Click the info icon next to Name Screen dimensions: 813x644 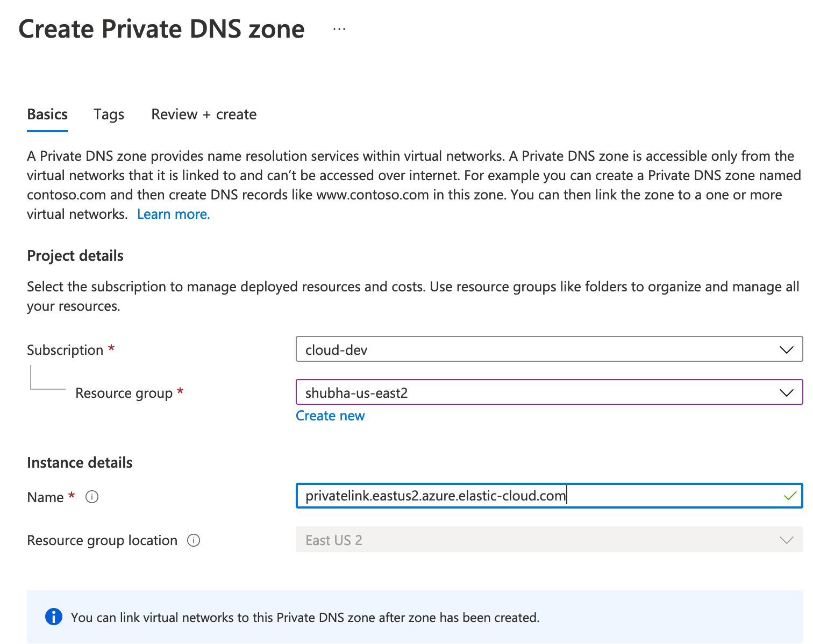(x=92, y=497)
